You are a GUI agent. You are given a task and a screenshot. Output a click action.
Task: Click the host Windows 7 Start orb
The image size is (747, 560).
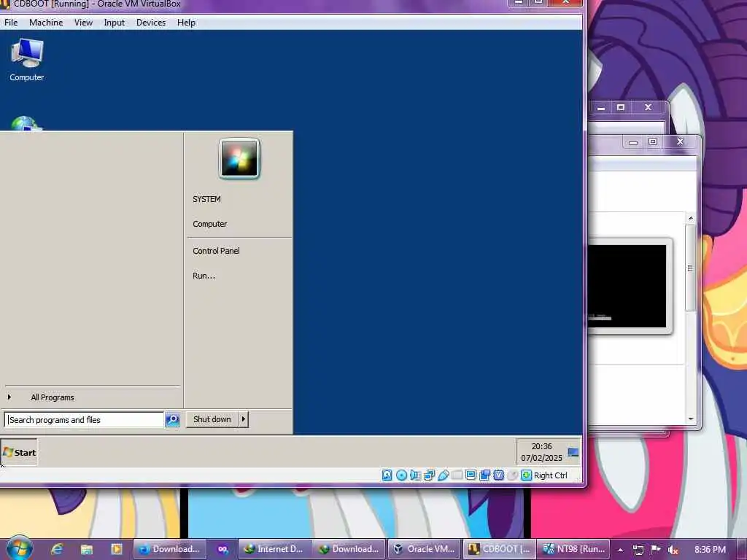[19, 548]
